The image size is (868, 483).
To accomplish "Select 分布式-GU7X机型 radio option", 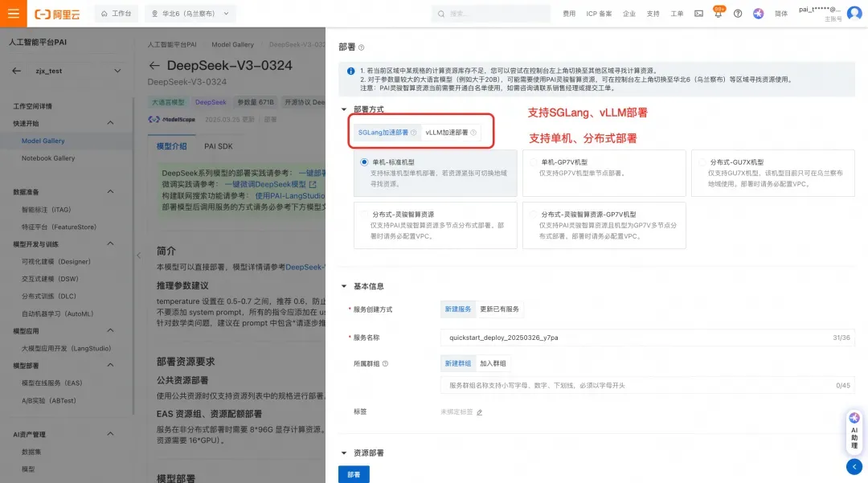I will [702, 162].
